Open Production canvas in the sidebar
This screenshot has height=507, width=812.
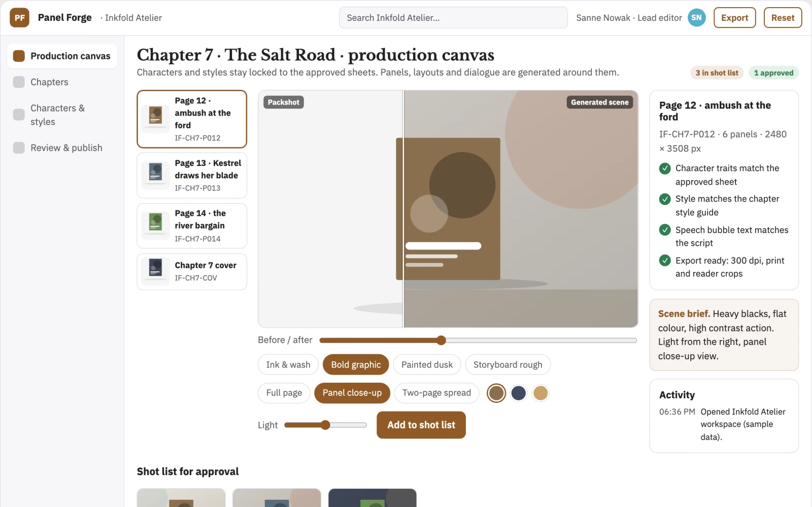point(62,56)
